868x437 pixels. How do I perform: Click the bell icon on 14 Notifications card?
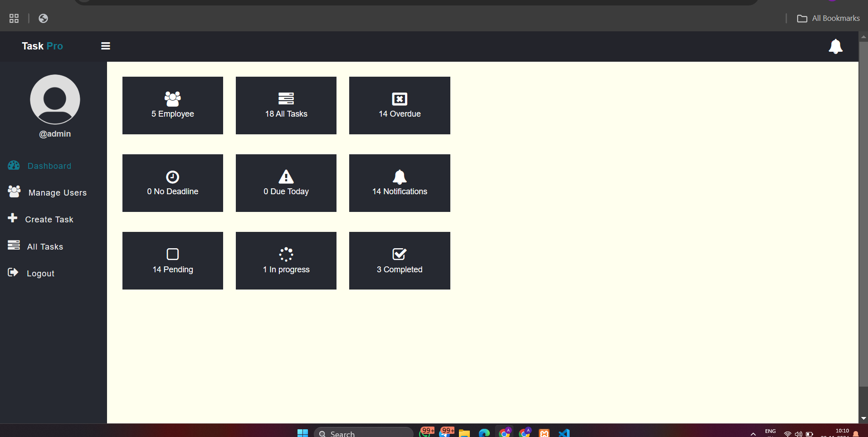pos(399,177)
